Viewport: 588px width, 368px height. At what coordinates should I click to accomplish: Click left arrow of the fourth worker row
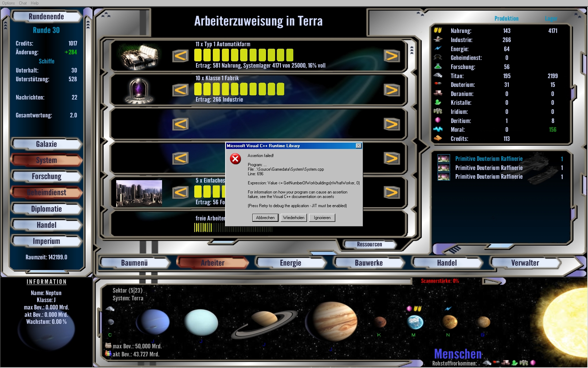tap(181, 158)
